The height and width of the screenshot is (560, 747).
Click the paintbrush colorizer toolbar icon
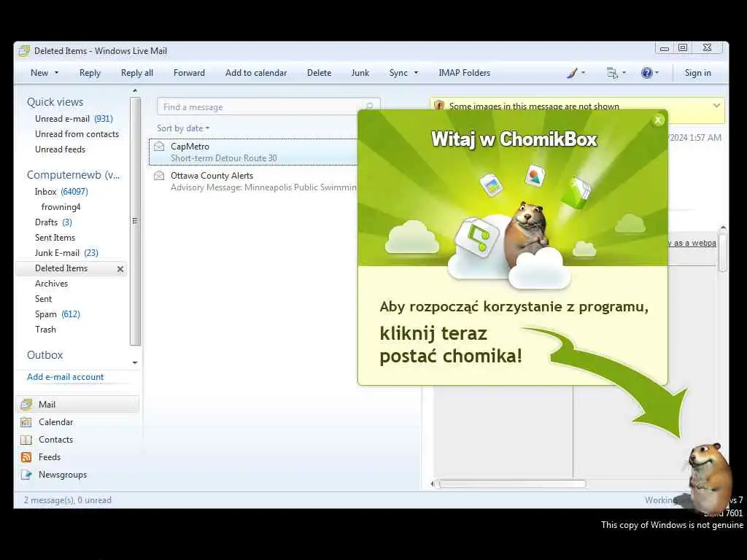[572, 73]
